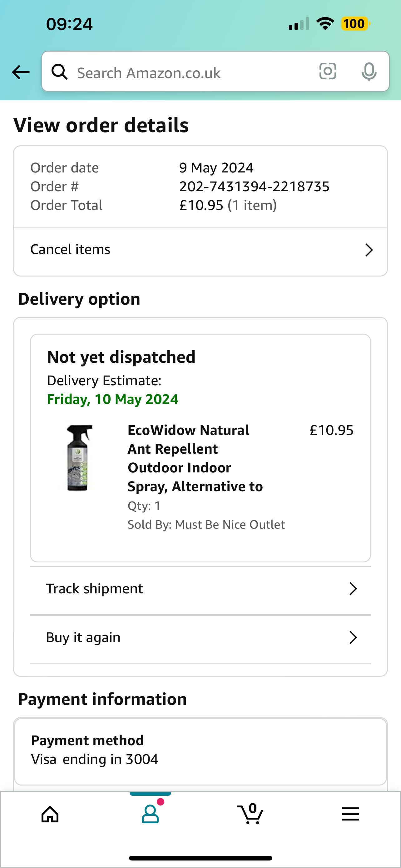Tap the microphone voice search icon

pyautogui.click(x=369, y=72)
